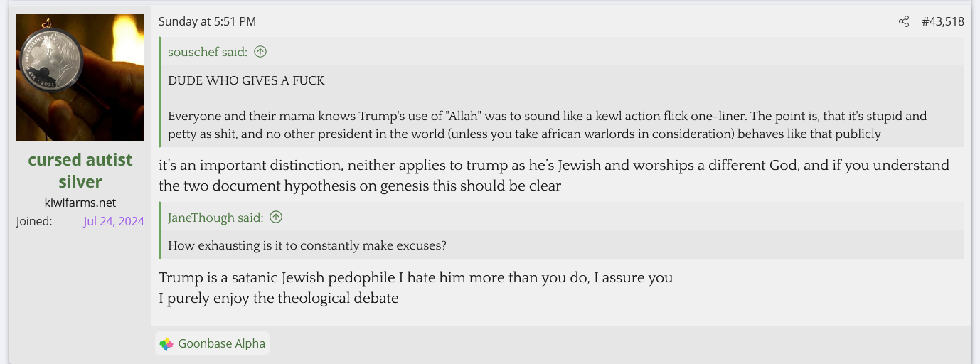Click the Joined label under the username
Image resolution: width=980 pixels, height=364 pixels.
[34, 221]
